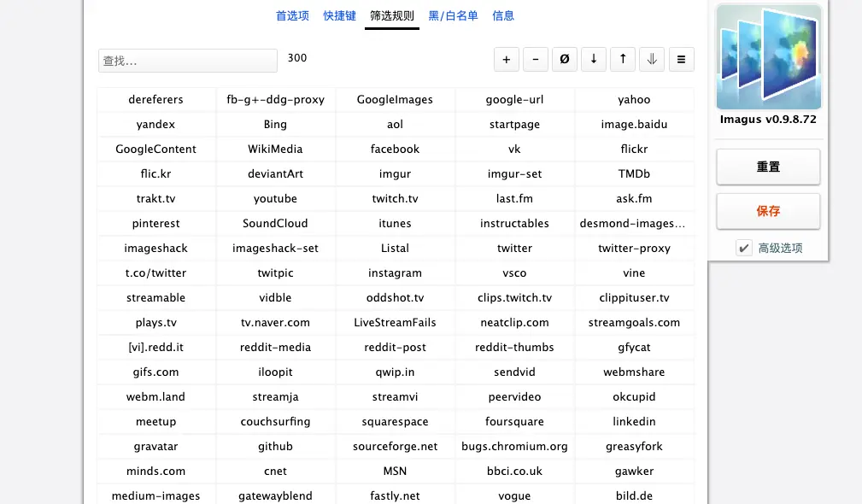
Task: Click the double down arrow button
Action: coord(652,59)
